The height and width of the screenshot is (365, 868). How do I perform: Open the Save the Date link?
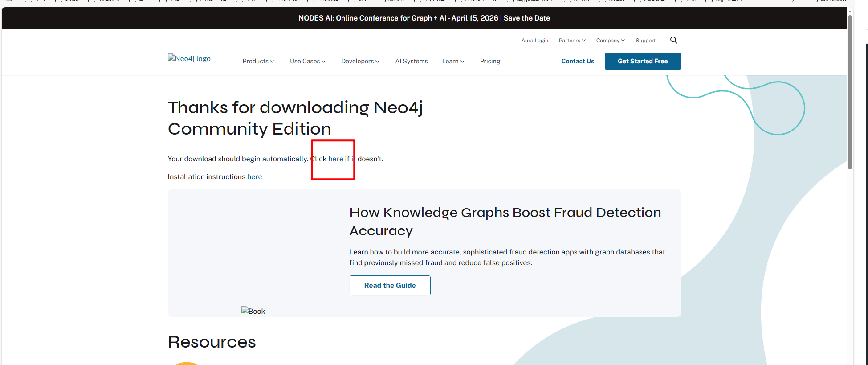coord(527,18)
